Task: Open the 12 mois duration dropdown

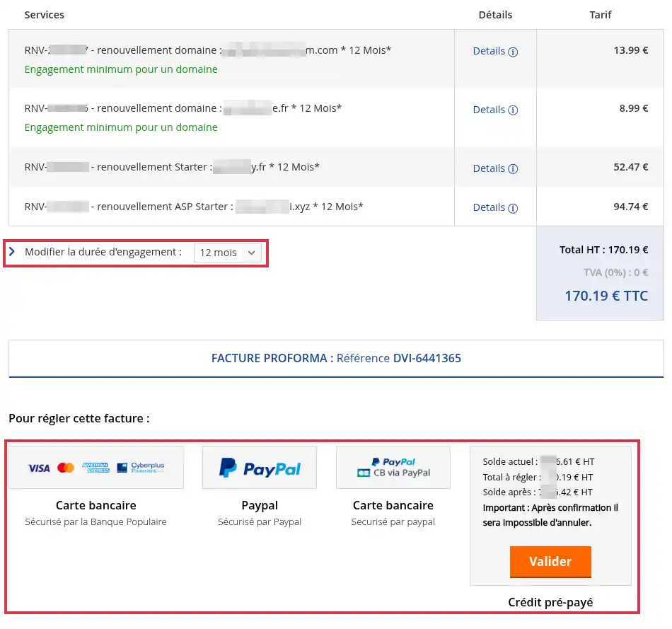Action: click(227, 253)
